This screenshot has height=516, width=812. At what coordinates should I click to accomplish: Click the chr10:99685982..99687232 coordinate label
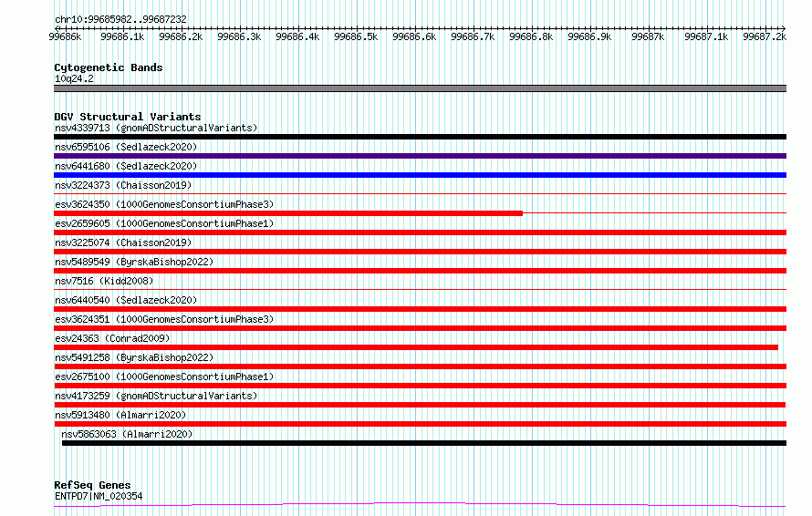[x=120, y=19]
